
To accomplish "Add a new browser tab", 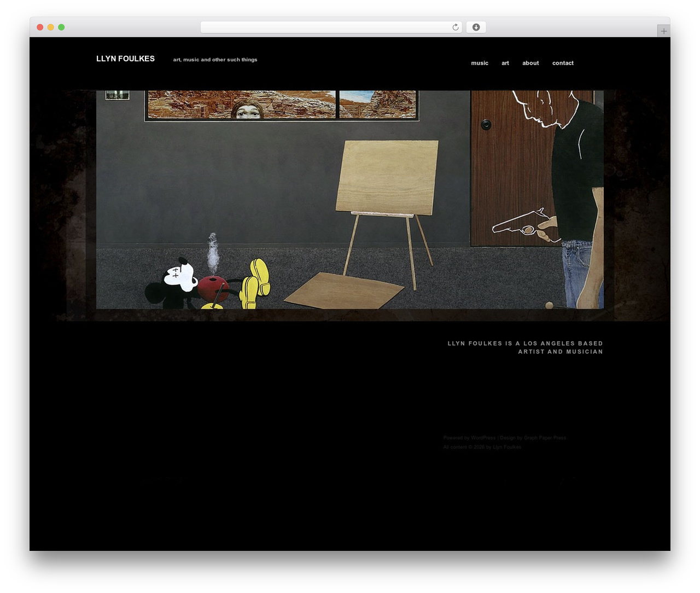I will (663, 31).
